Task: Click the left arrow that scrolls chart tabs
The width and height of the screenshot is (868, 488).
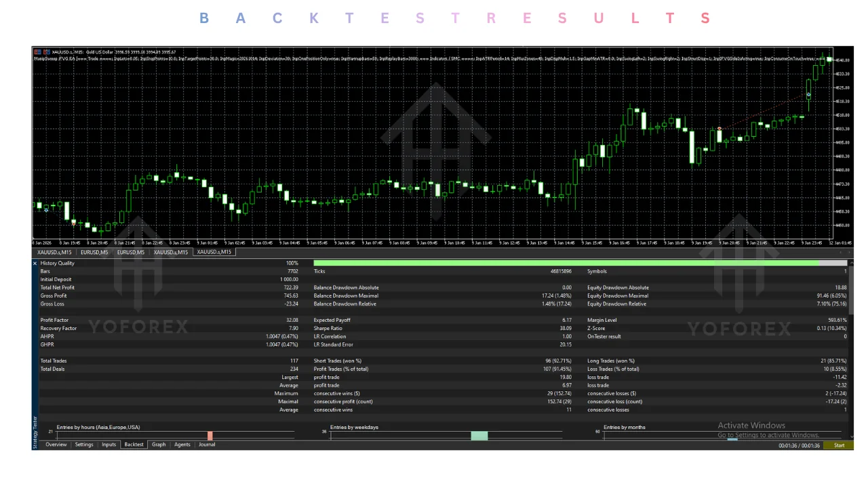Action: [842, 252]
